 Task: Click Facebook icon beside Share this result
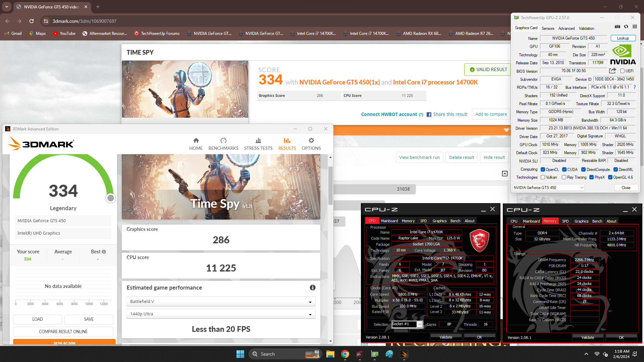429,115
